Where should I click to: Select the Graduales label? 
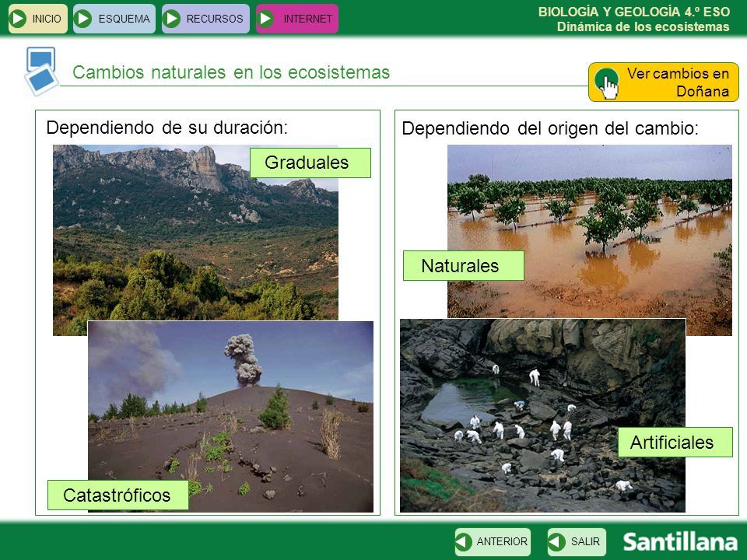click(310, 163)
